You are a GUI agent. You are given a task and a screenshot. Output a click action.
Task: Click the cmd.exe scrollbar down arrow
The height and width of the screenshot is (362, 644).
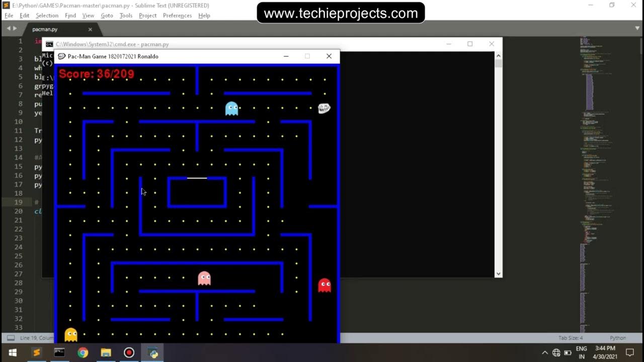498,274
